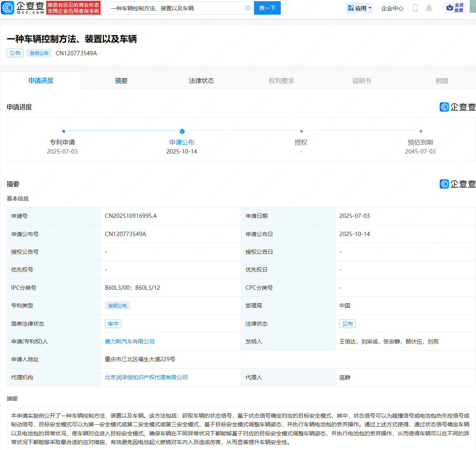Click the 企查查 watermark logo beside 摘要
The image size is (476, 450).
(457, 184)
